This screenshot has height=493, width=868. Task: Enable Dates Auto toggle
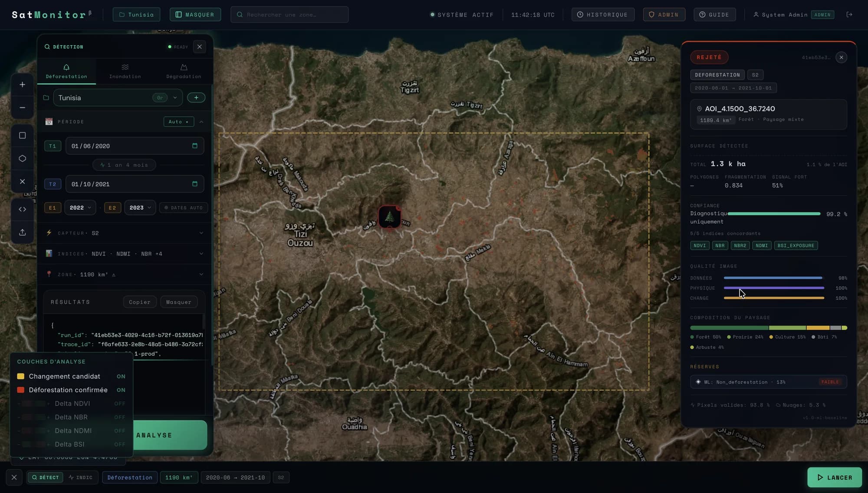pyautogui.click(x=184, y=208)
